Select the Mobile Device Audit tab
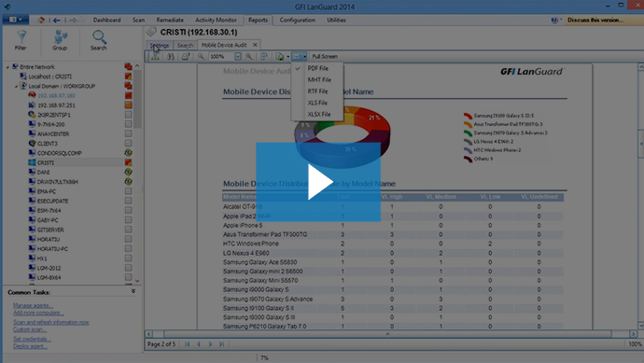 pos(224,45)
